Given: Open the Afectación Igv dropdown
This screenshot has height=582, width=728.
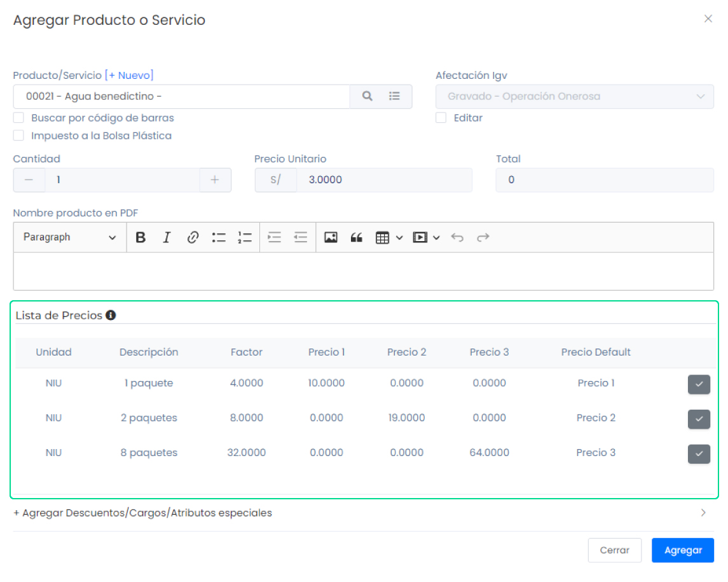Looking at the screenshot, I should coord(574,97).
